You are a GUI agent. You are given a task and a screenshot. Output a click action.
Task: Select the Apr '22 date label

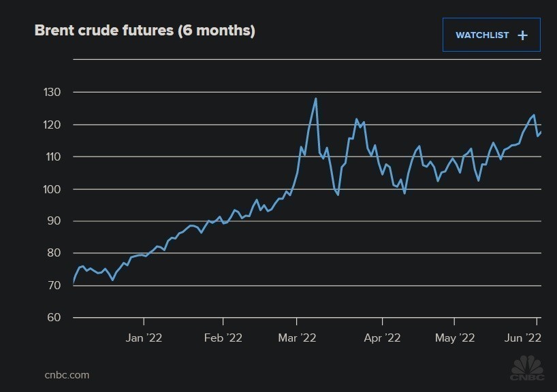point(382,337)
